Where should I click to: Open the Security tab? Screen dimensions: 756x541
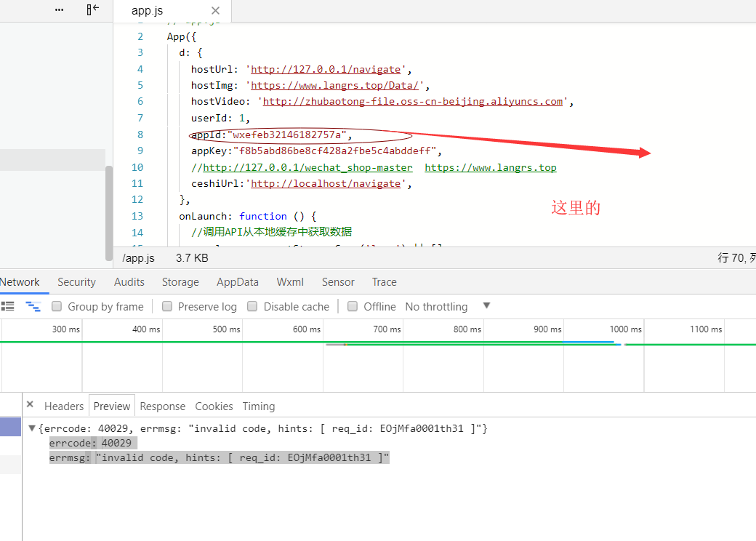[76, 282]
